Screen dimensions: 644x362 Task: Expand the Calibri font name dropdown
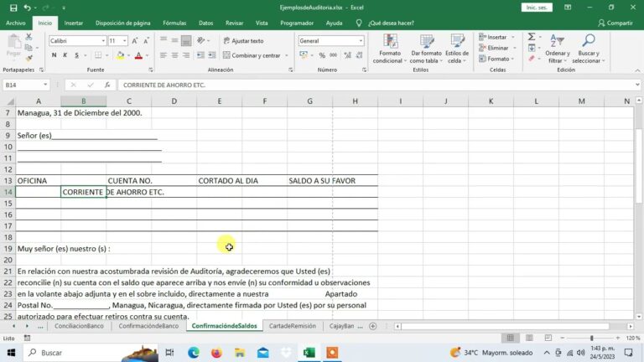[x=103, y=40]
